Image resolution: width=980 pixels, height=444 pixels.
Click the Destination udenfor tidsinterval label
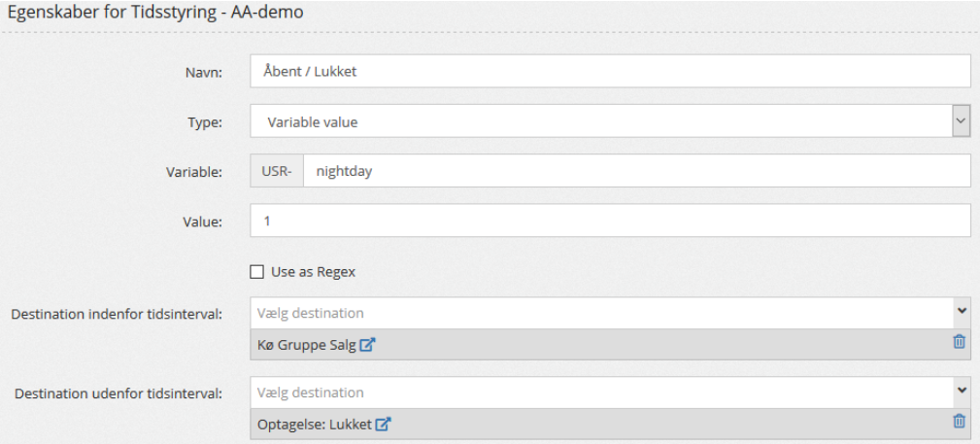coord(117,393)
